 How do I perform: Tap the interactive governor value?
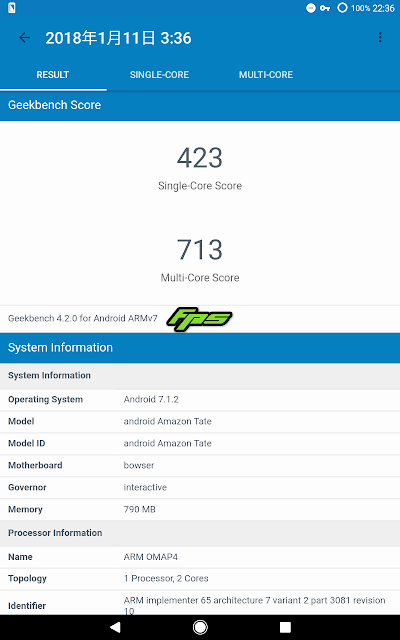pos(145,487)
